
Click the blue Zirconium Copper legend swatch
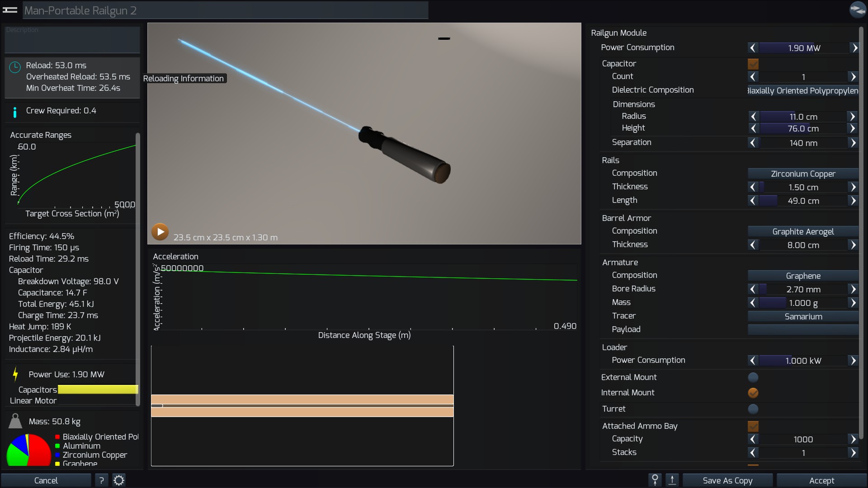click(57, 455)
